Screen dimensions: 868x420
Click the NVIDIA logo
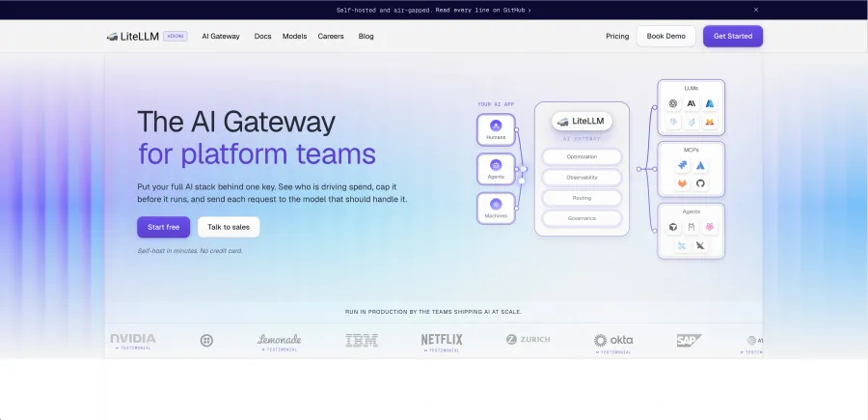133,339
